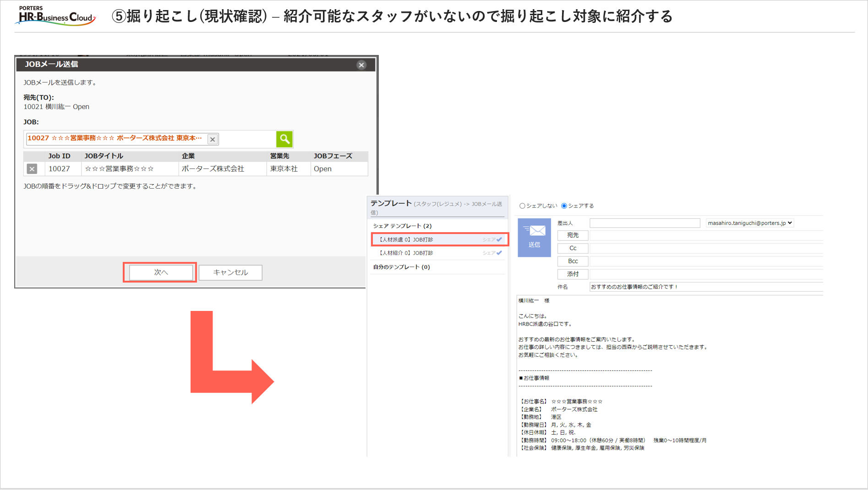Click share checkmark on 人材紹介 template
868x490 pixels.
coord(499,253)
